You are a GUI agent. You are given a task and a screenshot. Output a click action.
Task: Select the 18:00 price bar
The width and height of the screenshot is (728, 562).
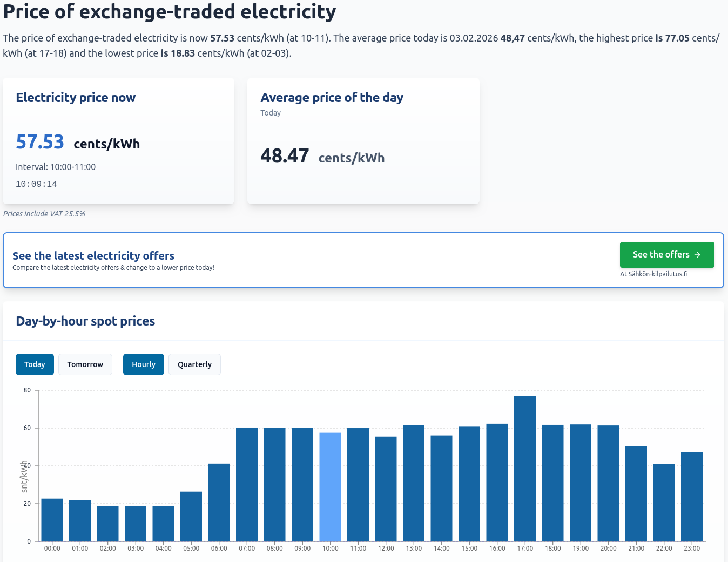[552, 483]
